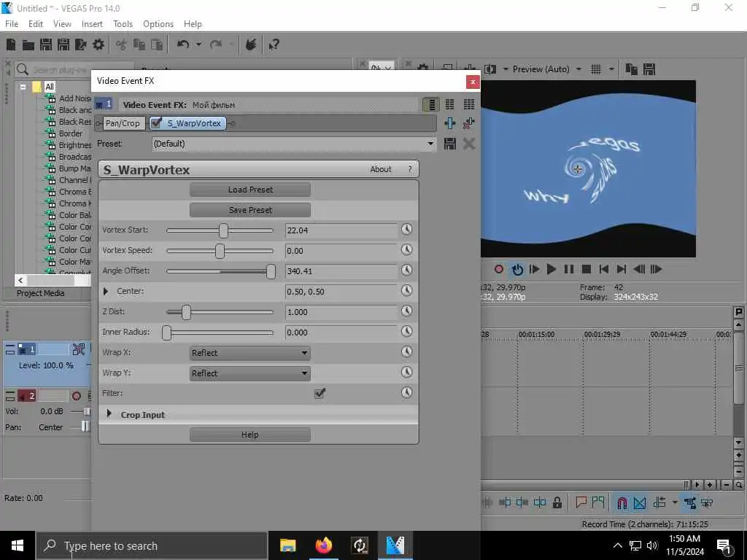The image size is (747, 560).
Task: Open the Edit menu
Action: coord(36,24)
